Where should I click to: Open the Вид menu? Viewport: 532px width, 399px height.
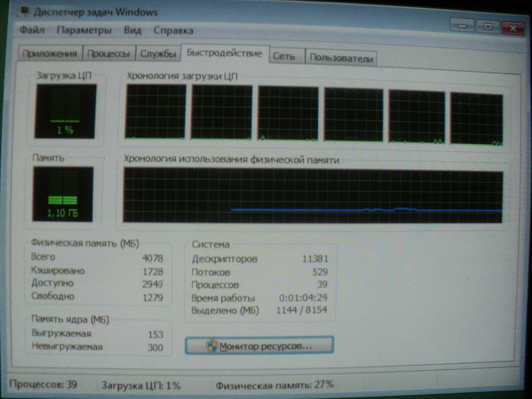click(x=133, y=30)
